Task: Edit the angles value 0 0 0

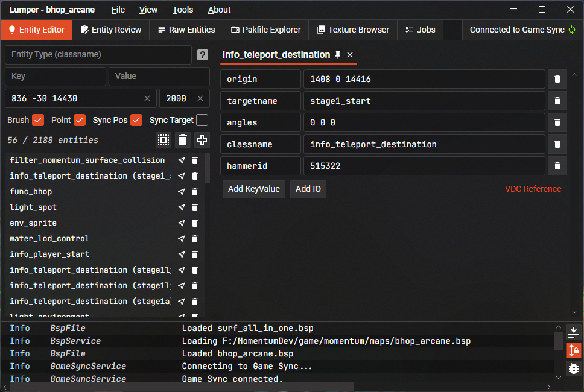Action: (x=424, y=122)
